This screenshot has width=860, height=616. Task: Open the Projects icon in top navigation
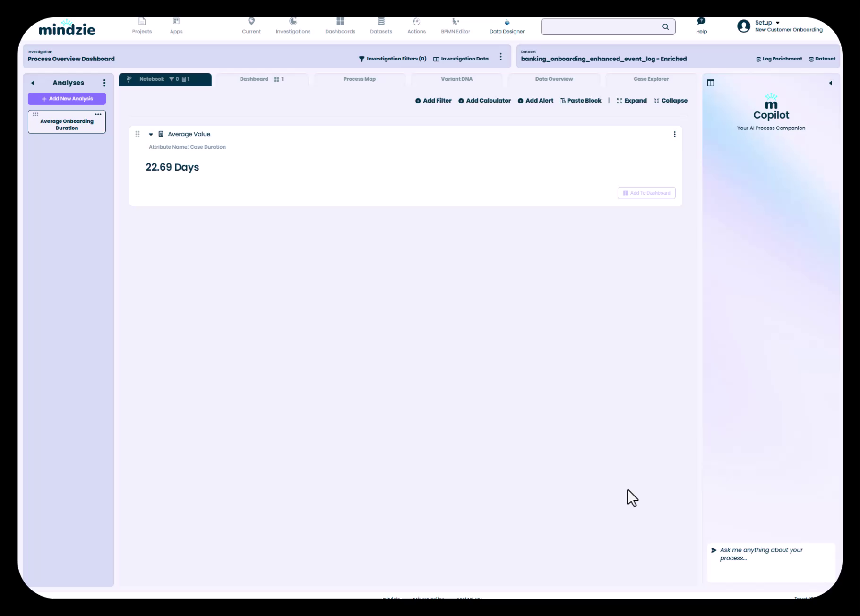coord(142,22)
